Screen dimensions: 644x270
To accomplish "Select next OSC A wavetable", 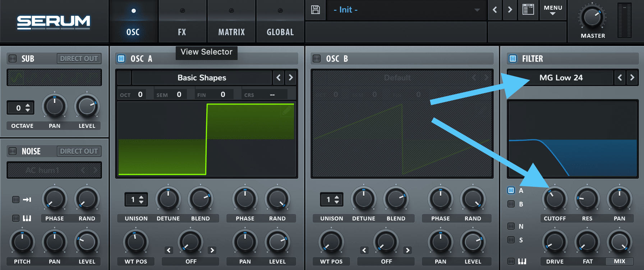I will click(291, 78).
